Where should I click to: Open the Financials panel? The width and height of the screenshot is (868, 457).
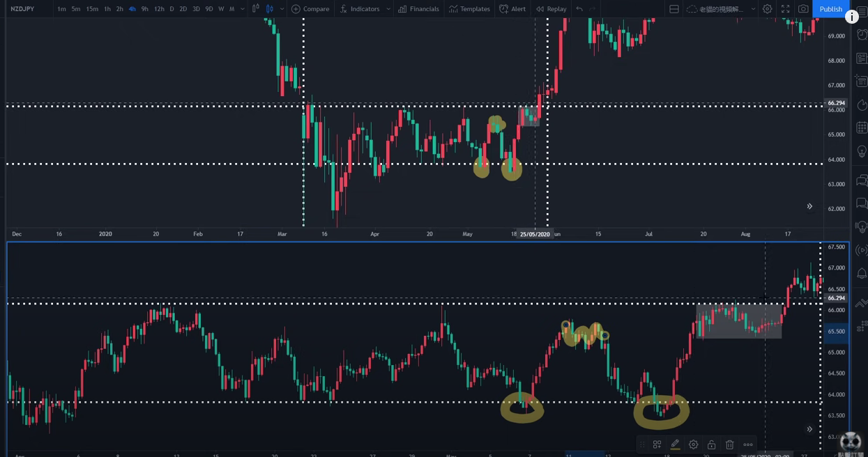tap(418, 9)
